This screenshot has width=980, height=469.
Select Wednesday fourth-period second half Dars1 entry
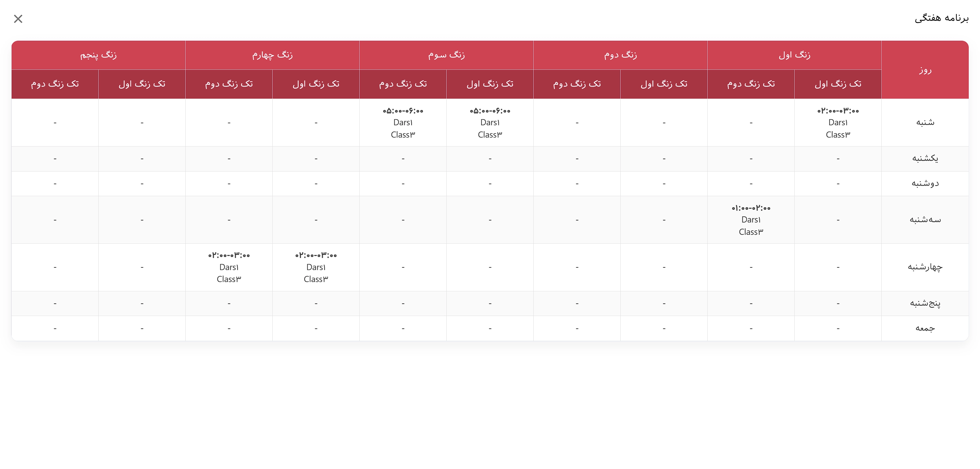point(228,267)
